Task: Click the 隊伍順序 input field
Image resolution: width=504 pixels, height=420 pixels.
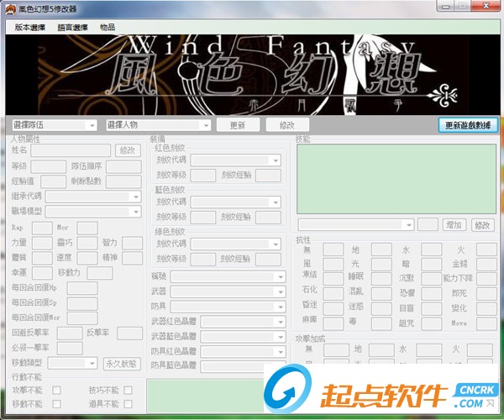Action: [123, 166]
